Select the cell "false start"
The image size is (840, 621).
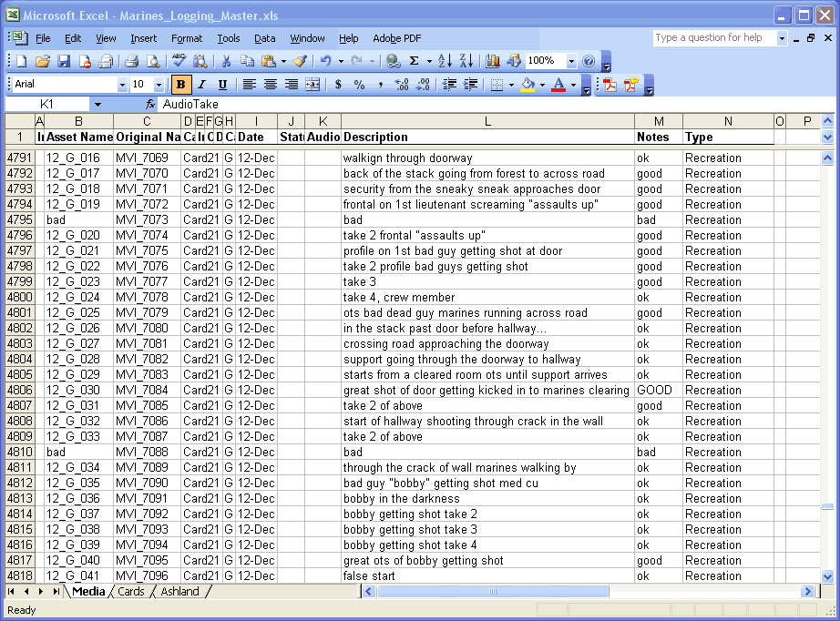click(x=487, y=576)
